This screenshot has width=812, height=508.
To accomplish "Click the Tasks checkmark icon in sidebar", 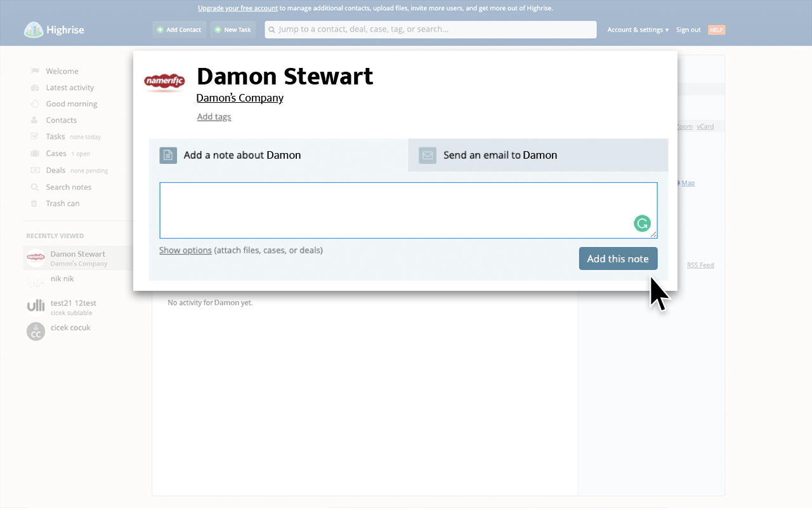I will 34,137.
